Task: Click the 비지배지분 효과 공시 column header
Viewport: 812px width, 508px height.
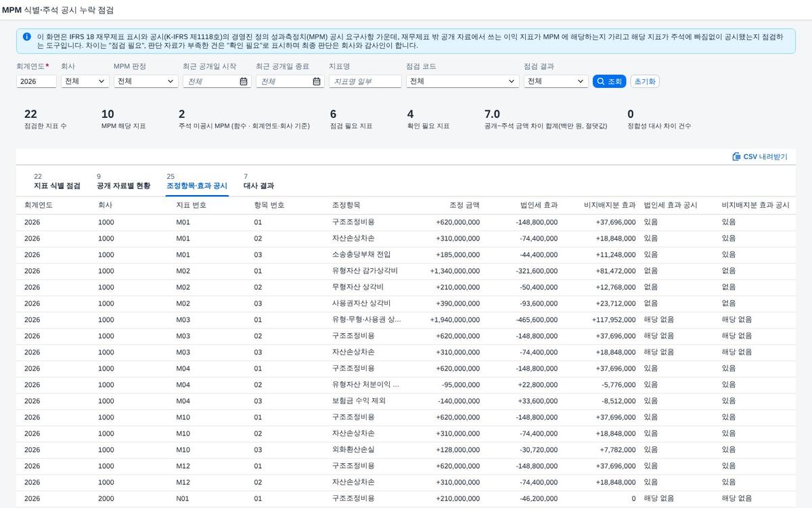Action: click(x=756, y=205)
